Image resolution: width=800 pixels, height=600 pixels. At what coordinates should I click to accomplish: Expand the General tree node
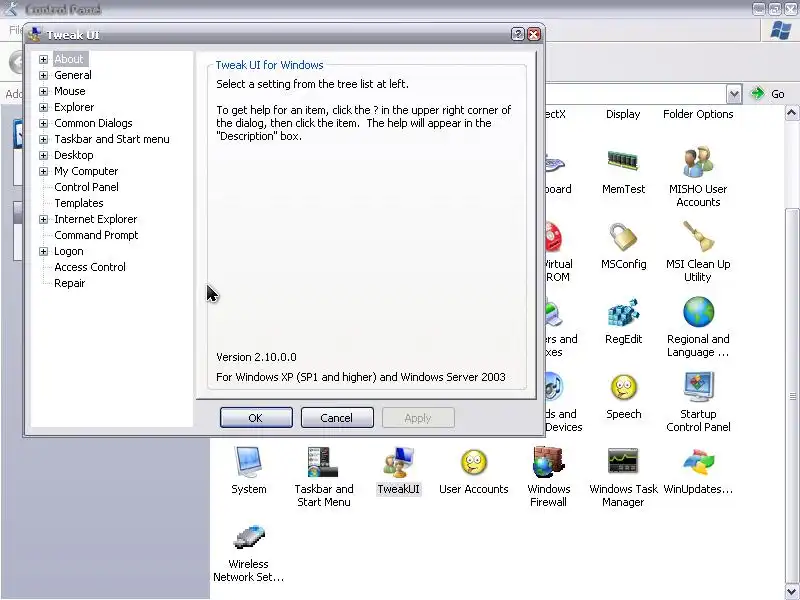(x=43, y=75)
